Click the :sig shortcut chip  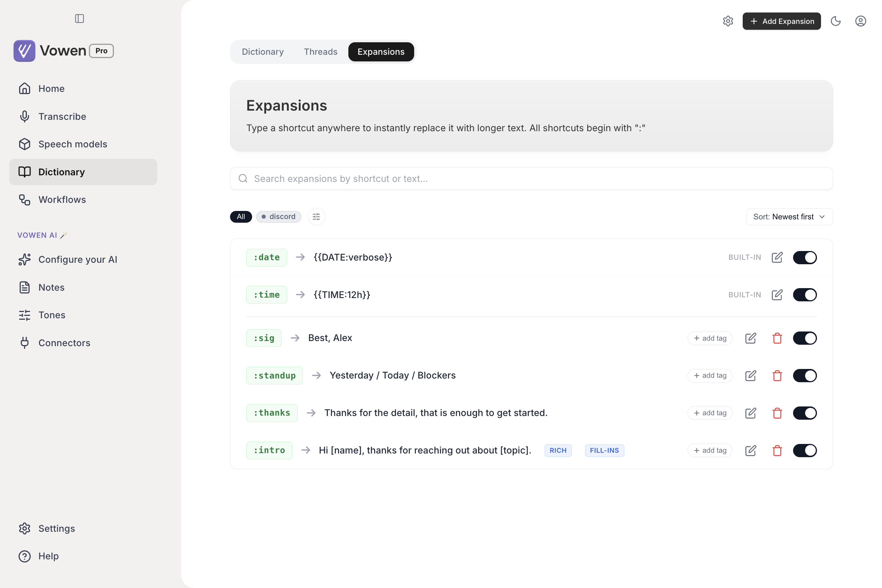click(x=264, y=338)
